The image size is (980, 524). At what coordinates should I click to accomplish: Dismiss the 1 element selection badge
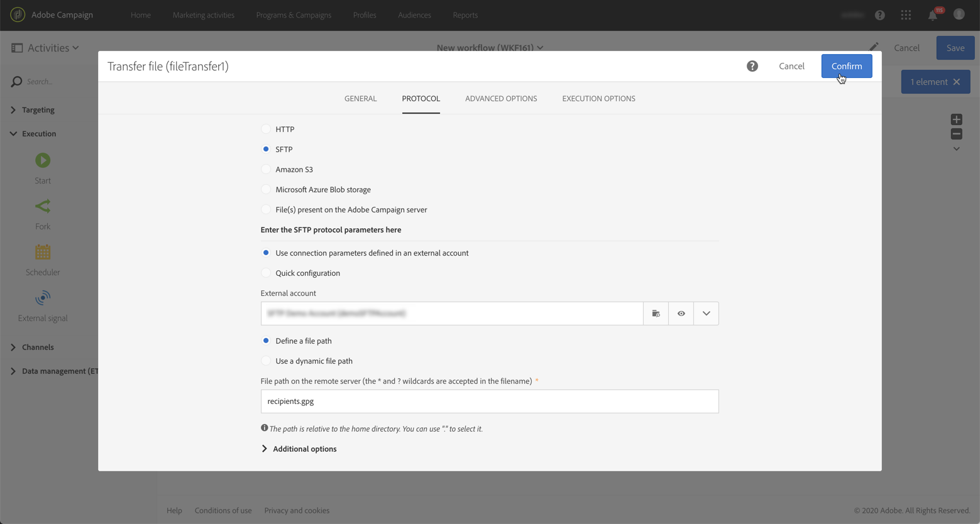(x=957, y=82)
